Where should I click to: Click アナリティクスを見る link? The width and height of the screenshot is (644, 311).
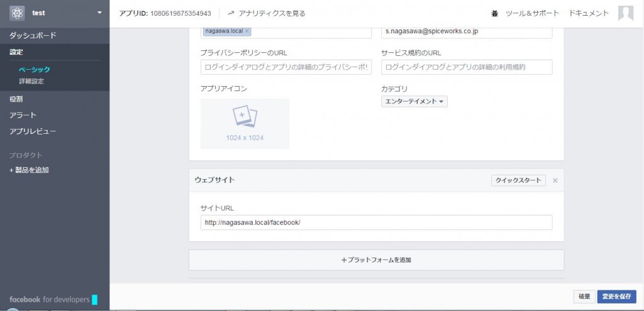pyautogui.click(x=272, y=14)
